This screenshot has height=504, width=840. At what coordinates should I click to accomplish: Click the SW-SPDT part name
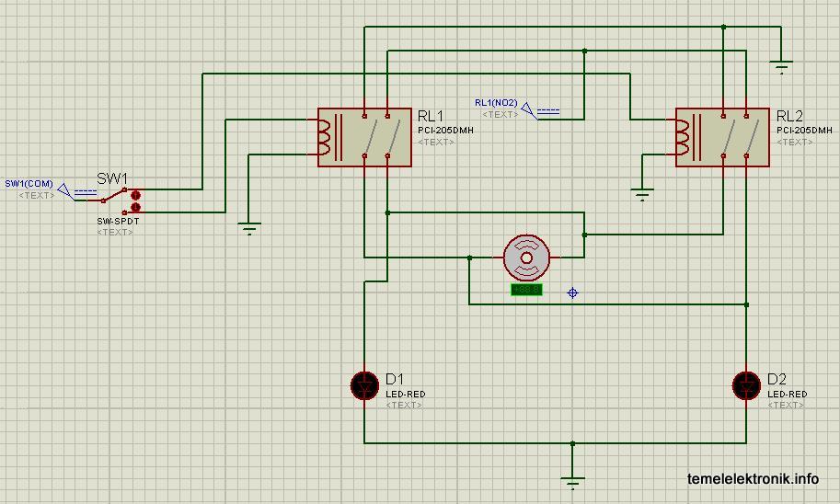118,221
